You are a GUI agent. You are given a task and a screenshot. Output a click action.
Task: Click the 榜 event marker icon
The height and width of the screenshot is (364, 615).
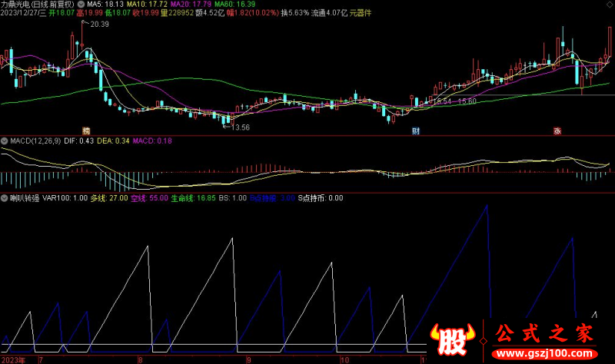(x=86, y=131)
